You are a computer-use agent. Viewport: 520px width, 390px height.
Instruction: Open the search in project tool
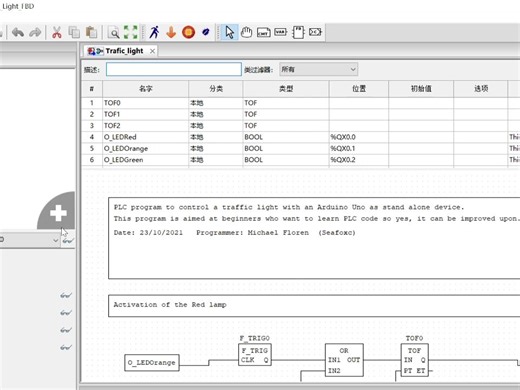click(x=114, y=33)
